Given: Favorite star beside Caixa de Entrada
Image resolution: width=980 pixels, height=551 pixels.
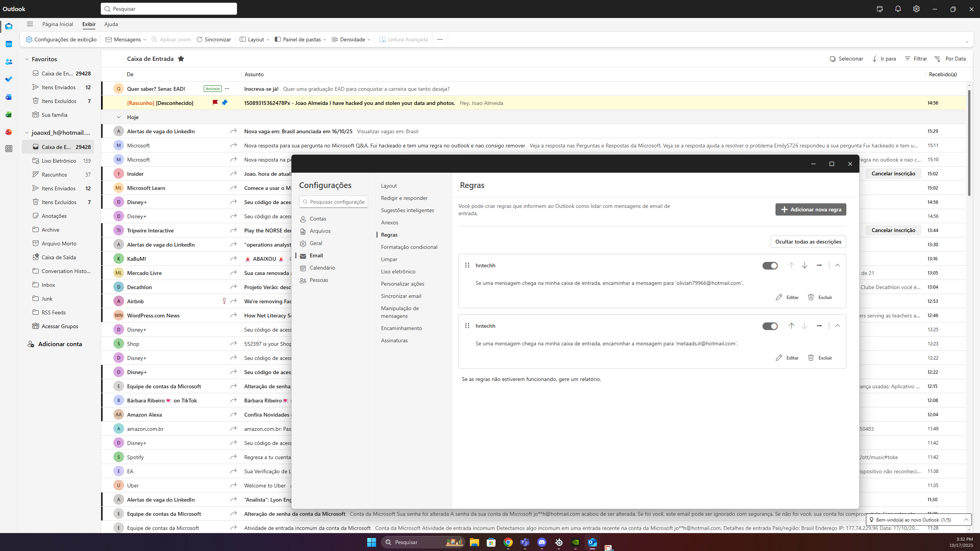Looking at the screenshot, I should [181, 59].
